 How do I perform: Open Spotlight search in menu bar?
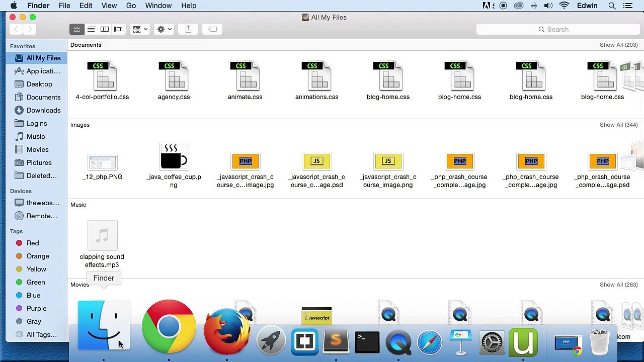[x=612, y=6]
